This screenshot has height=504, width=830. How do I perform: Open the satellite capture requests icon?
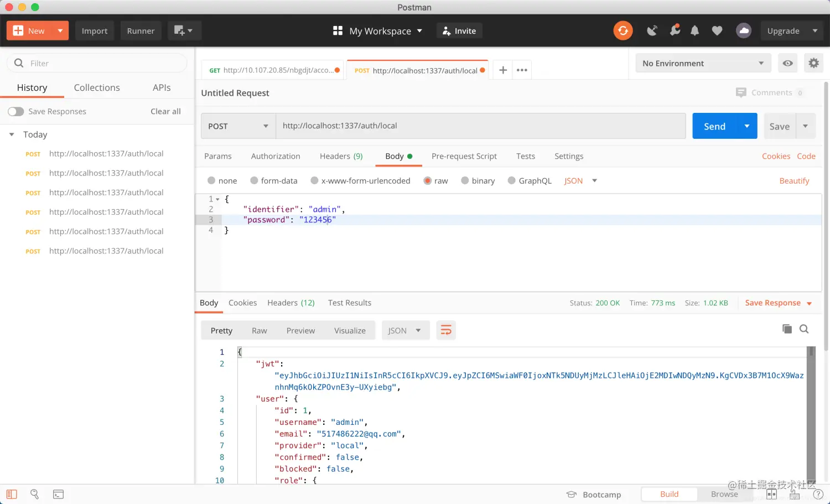[652, 30]
